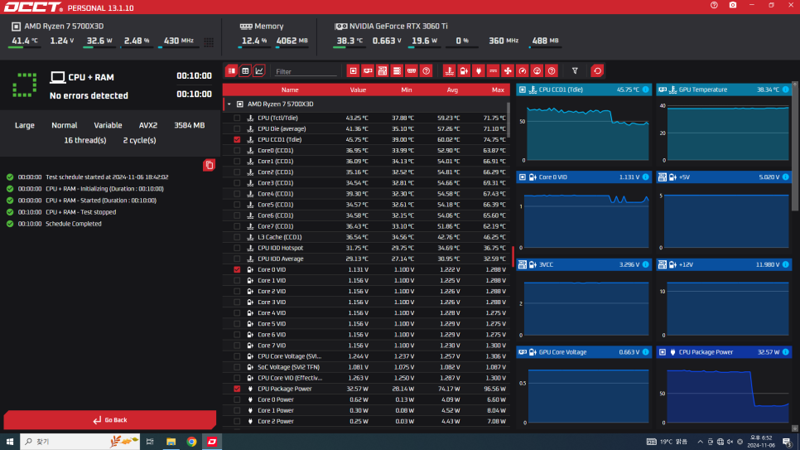Click the Windows taskbar search box
This screenshot has height=450, width=800.
coord(80,441)
